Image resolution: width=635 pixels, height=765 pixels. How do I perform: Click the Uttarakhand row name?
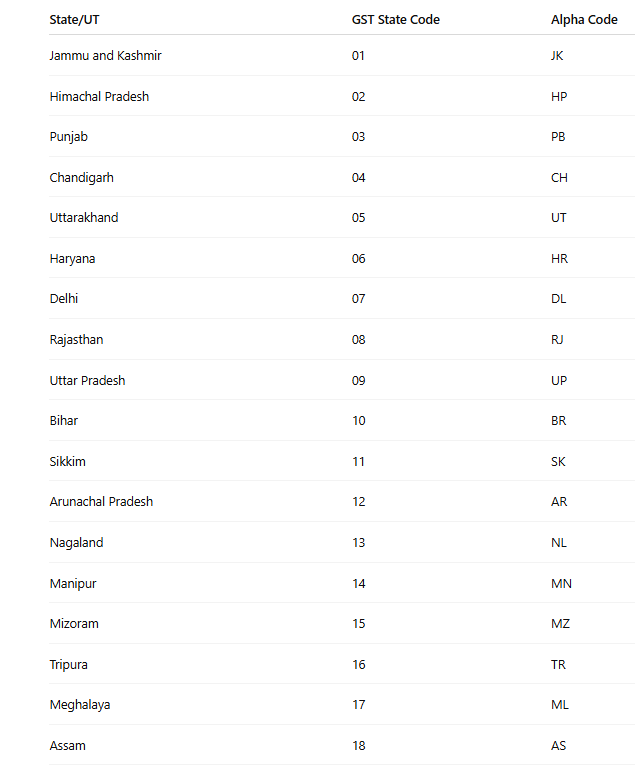[x=84, y=218]
